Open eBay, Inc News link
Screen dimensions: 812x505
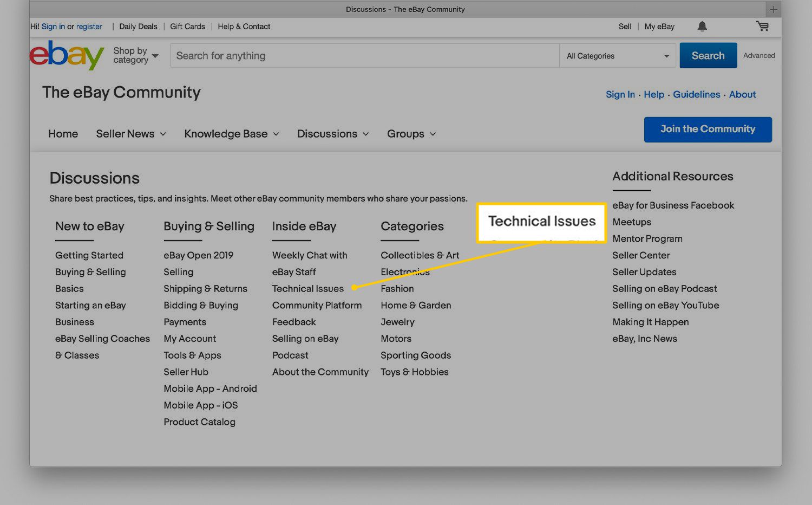(645, 339)
